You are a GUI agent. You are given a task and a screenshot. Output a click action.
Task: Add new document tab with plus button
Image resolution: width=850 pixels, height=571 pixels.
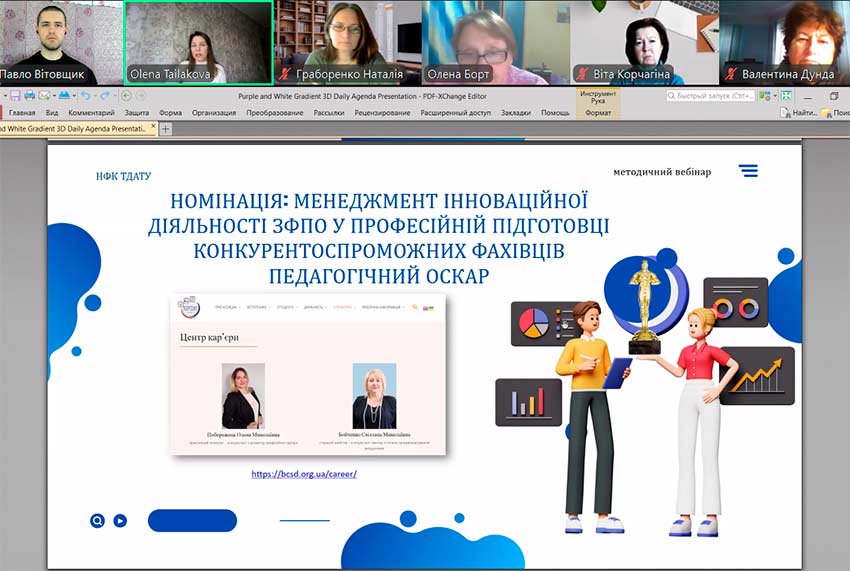pos(166,129)
